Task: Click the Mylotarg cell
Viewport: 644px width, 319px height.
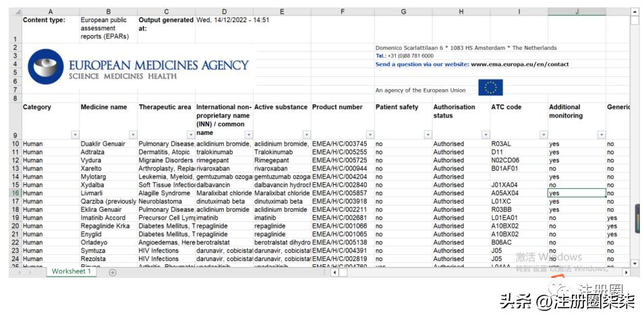Action: click(108, 177)
